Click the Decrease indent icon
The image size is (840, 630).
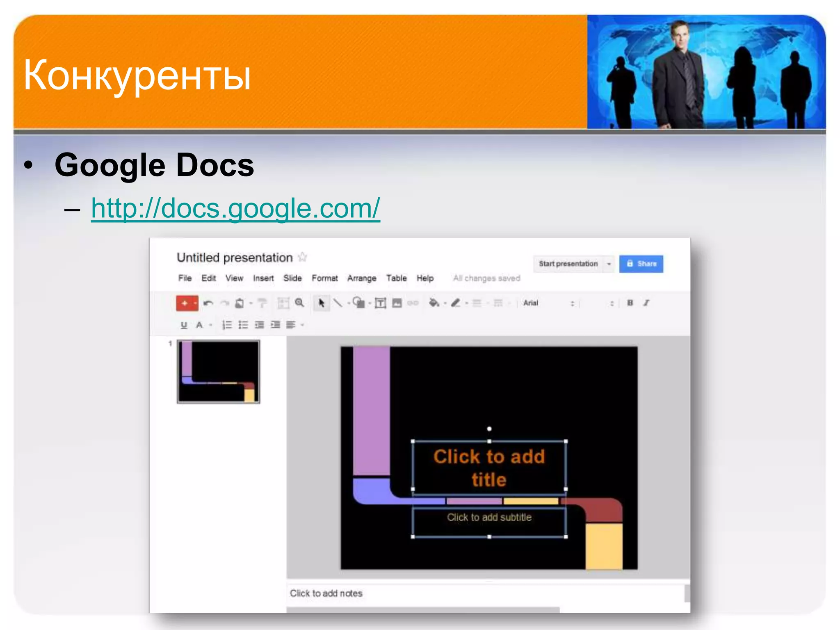[x=259, y=325]
